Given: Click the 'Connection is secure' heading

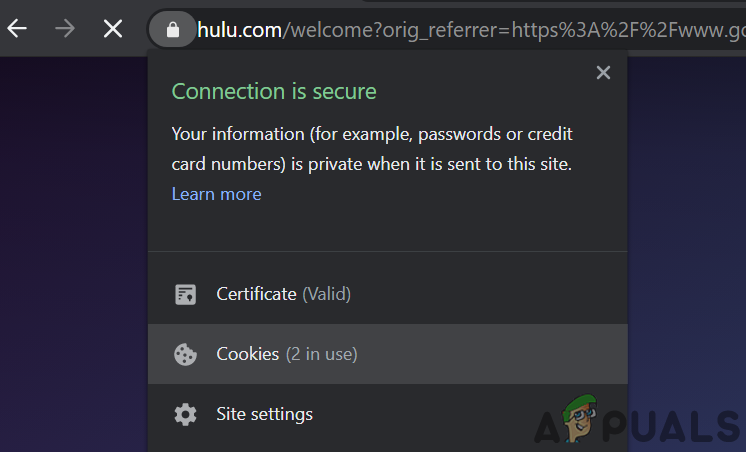Looking at the screenshot, I should tap(274, 91).
